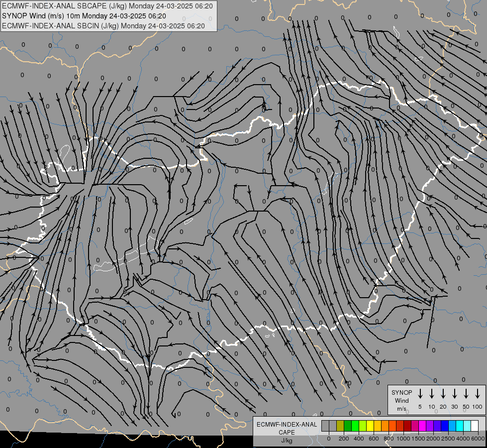Select the bright magenta CAPE color swatch
The height and width of the screenshot is (448, 487).
423,426
